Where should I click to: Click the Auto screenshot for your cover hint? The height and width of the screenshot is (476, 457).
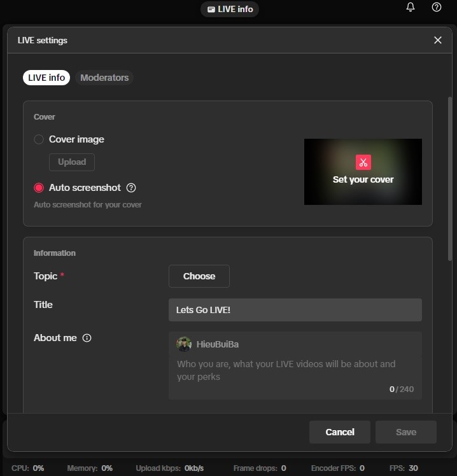click(88, 205)
